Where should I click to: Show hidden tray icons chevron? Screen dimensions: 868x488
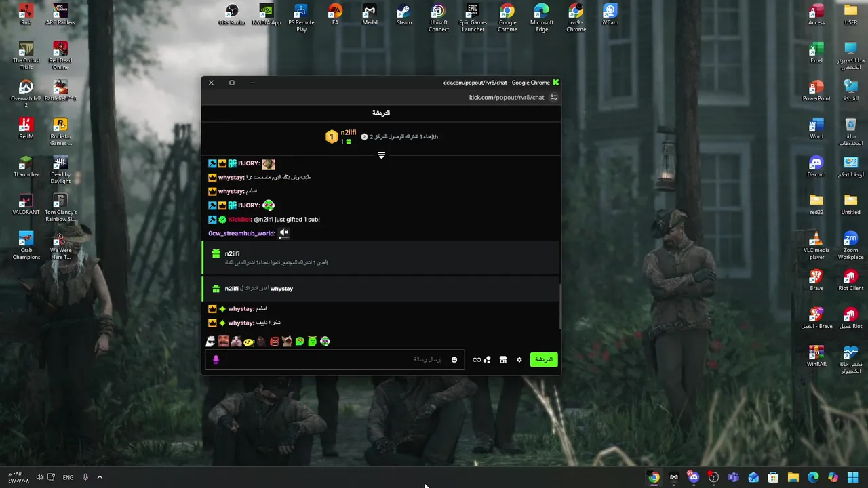point(100,477)
